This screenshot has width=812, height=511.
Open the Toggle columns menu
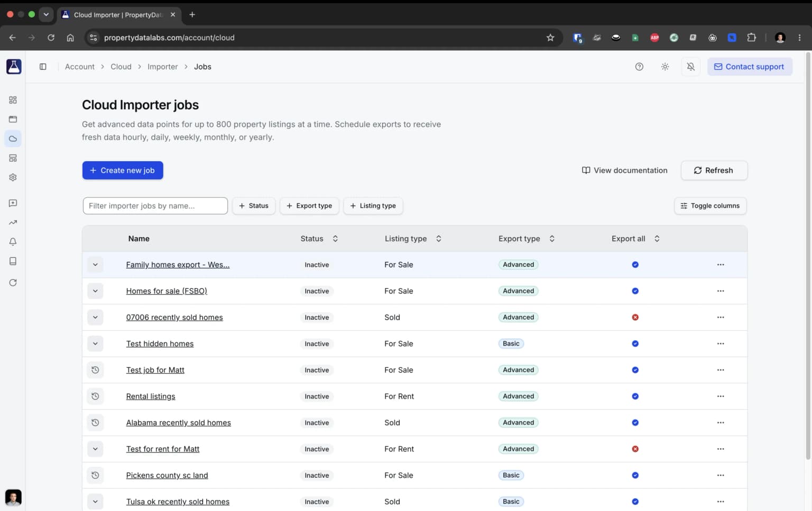[x=710, y=206]
